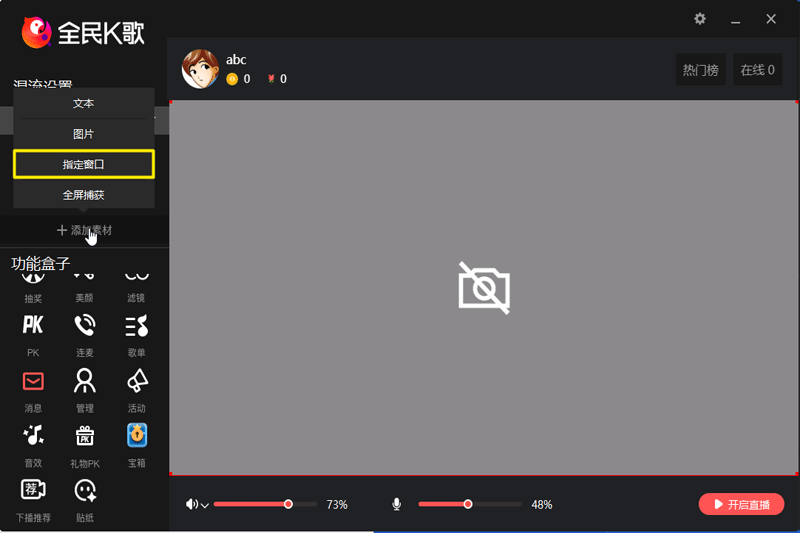
Task: Click the 下播推荐 recommend icon
Action: tap(33, 491)
